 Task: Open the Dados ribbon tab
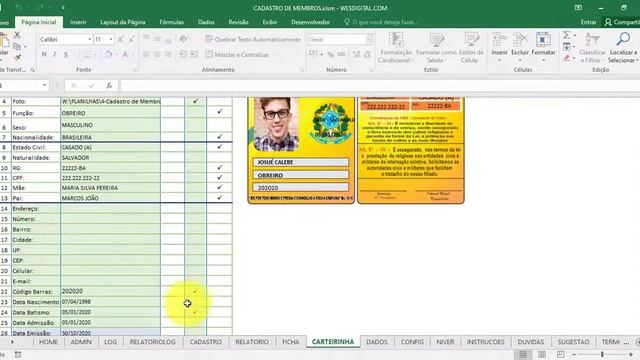pyautogui.click(x=206, y=22)
